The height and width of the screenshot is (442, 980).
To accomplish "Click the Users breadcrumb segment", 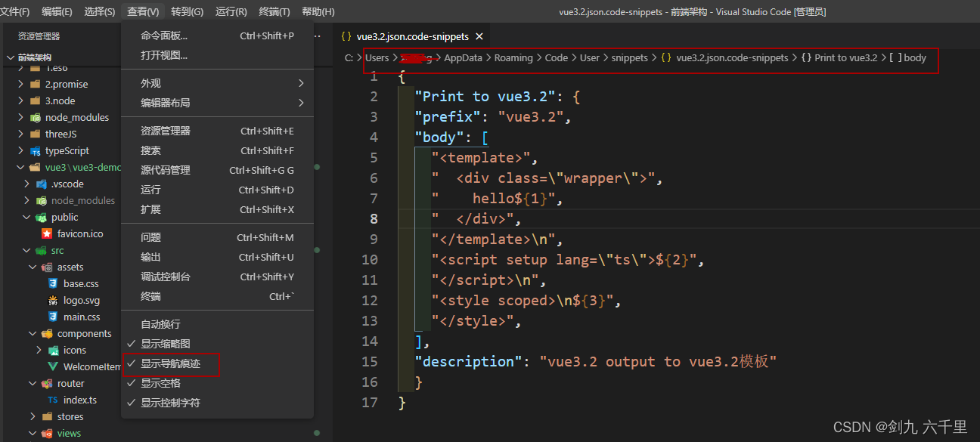I will click(x=377, y=57).
